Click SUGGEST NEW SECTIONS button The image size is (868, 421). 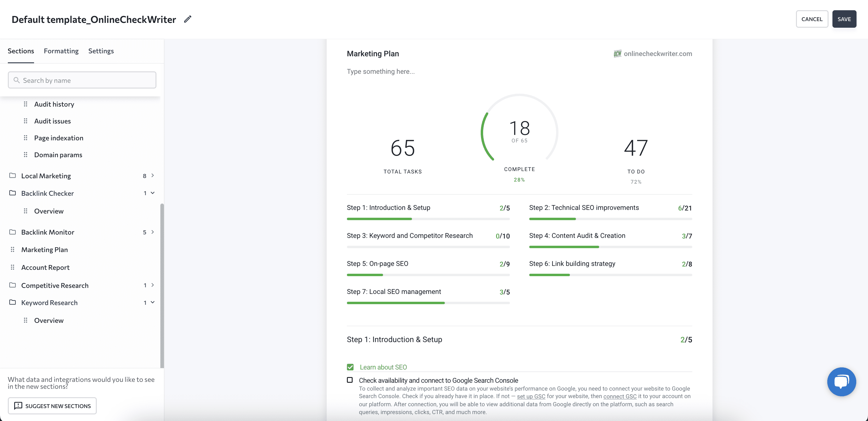52,406
